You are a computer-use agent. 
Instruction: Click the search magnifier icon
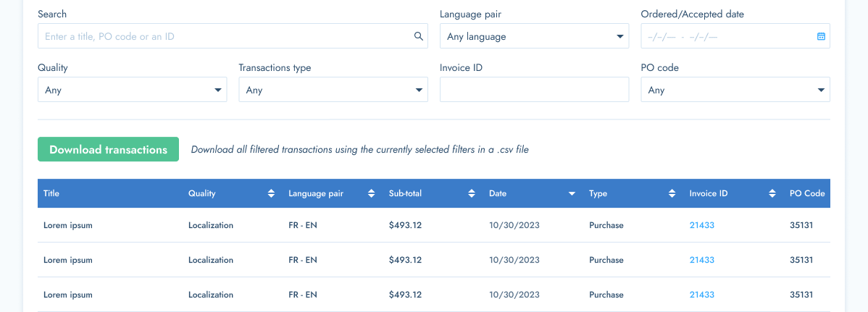[x=419, y=36]
